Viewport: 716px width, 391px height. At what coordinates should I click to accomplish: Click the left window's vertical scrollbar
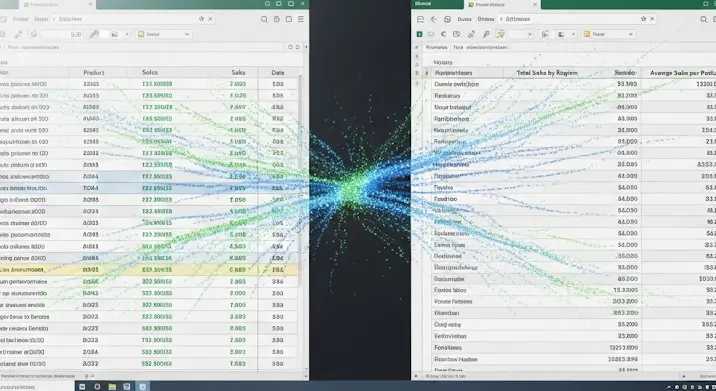click(300, 180)
